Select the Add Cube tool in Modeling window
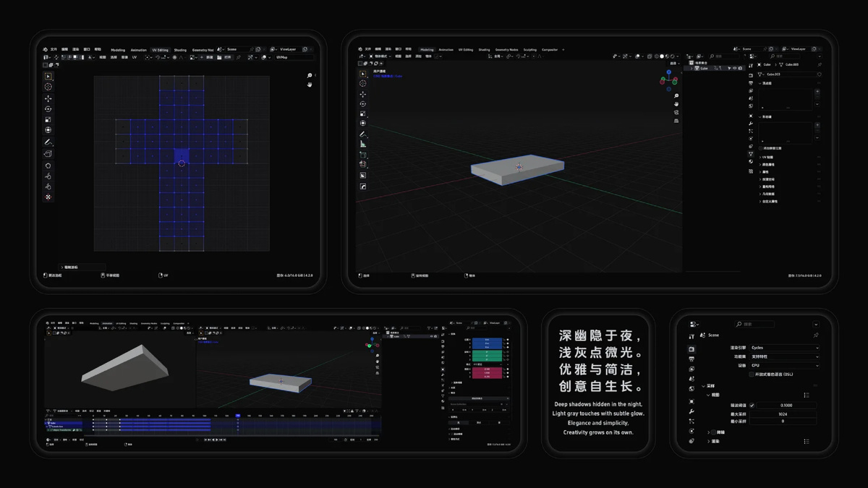Viewport: 868px width, 488px height. [363, 155]
